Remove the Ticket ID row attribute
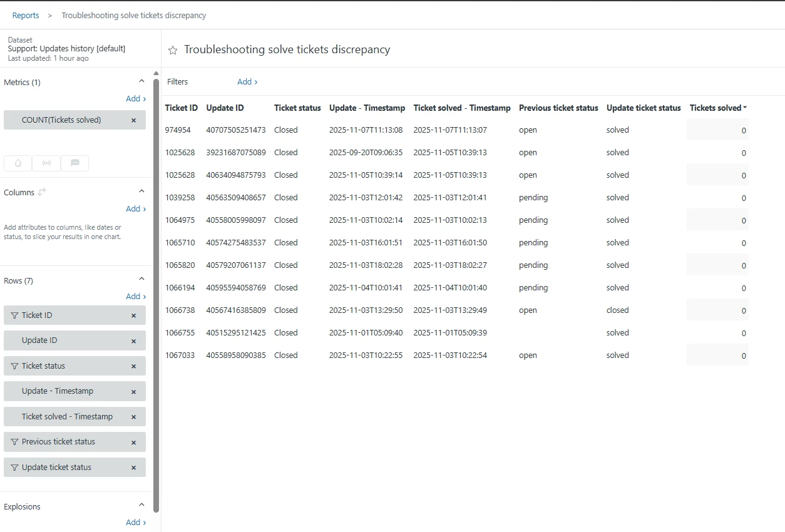The width and height of the screenshot is (785, 532). click(x=133, y=315)
